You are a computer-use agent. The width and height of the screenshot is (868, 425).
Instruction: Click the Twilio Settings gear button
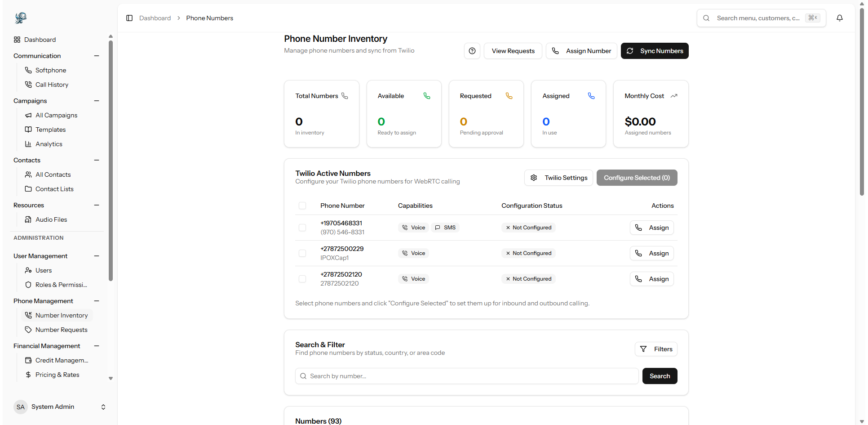click(x=558, y=178)
